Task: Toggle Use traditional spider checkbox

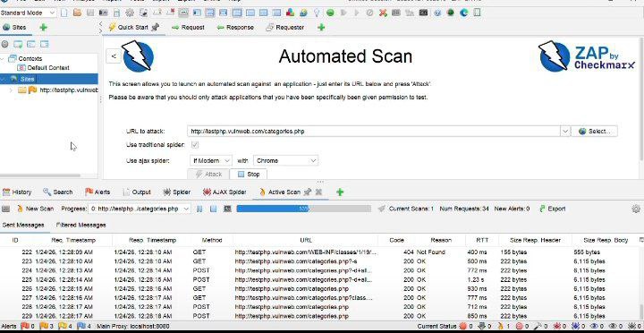Action: pyautogui.click(x=195, y=145)
